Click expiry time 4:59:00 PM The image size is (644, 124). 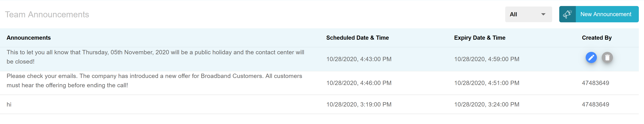tap(487, 59)
